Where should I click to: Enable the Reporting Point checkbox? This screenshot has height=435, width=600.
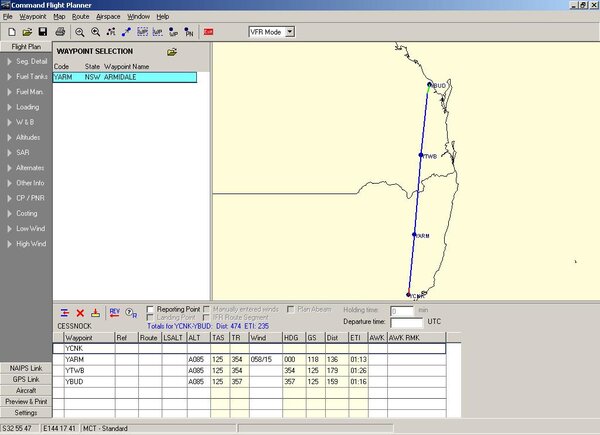150,309
